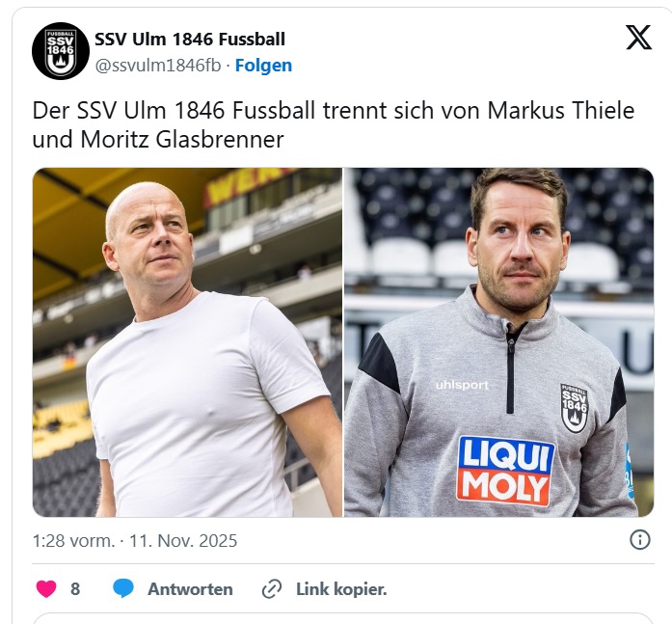Follow the account via Folgen
The width and height of the screenshot is (672, 624).
click(x=263, y=66)
